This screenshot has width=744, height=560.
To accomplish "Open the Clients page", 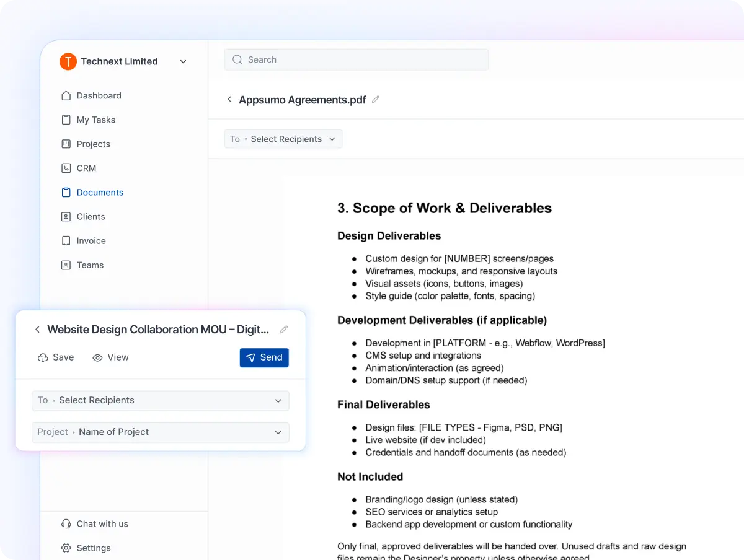I will (x=91, y=216).
